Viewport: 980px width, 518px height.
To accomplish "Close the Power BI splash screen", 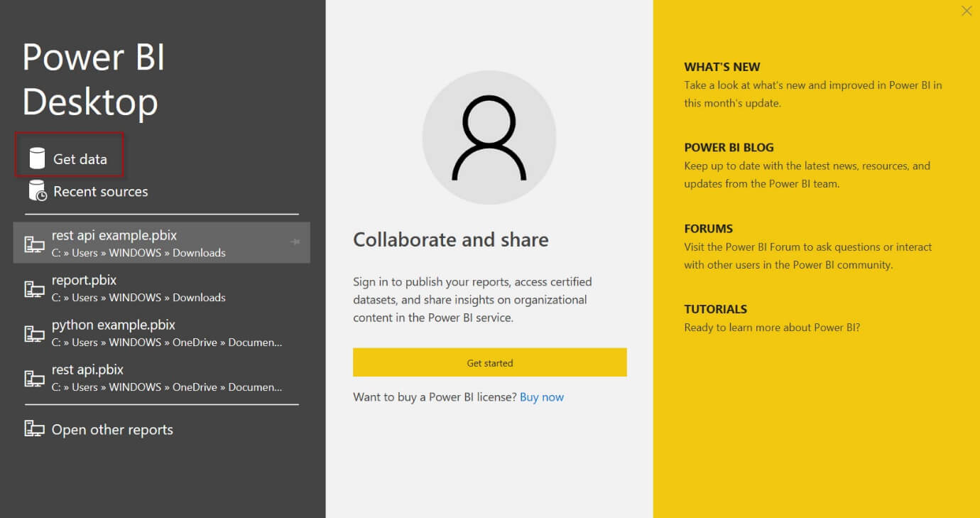I will (x=967, y=11).
